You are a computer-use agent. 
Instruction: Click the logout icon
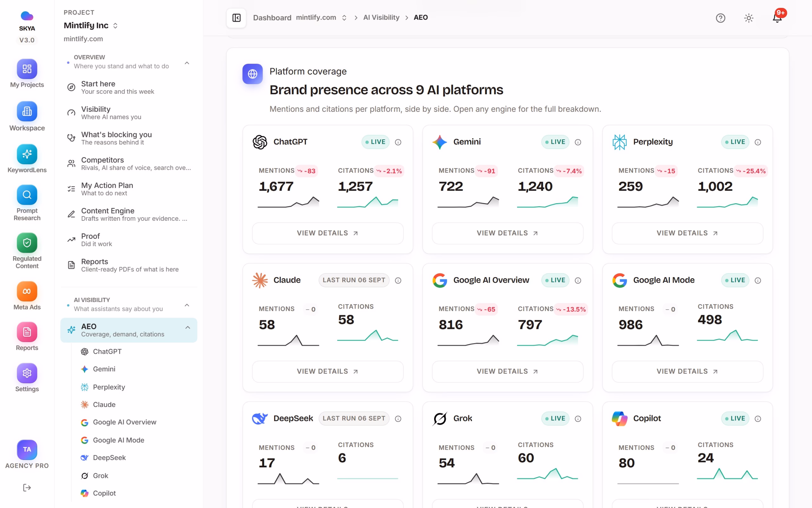27,487
